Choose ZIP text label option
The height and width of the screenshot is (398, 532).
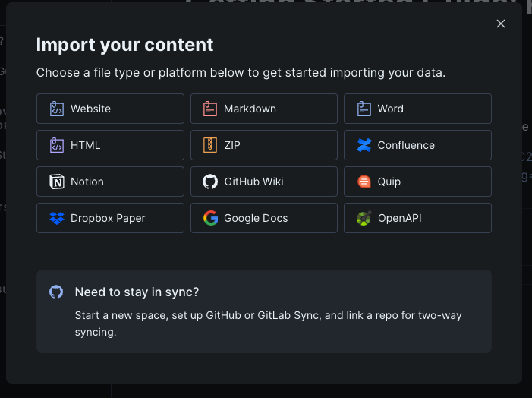click(232, 145)
